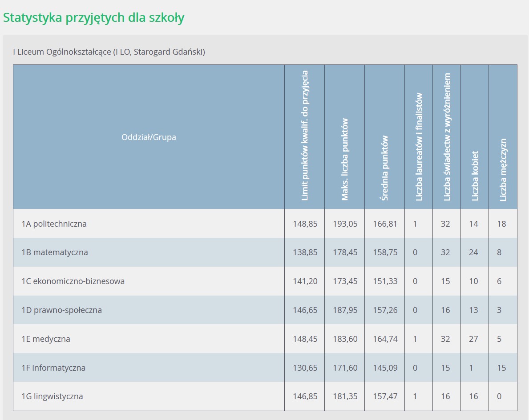Click women count '1' in 1F row

pyautogui.click(x=471, y=368)
